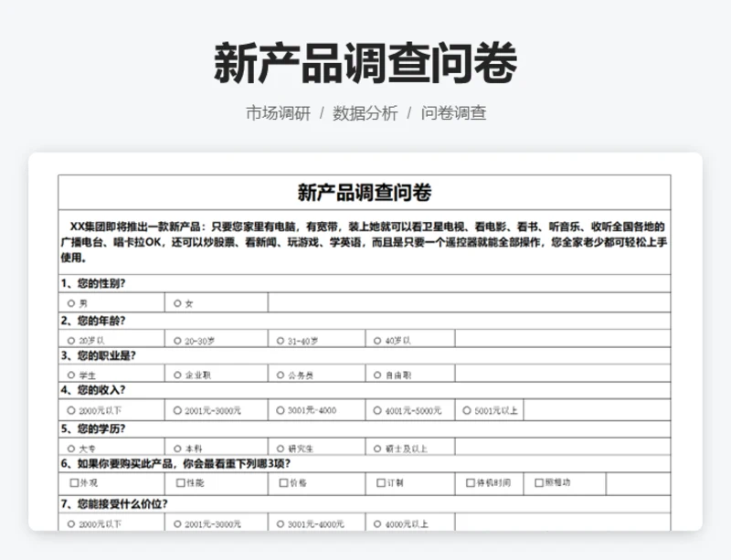Click the large 新产品调查问卷 page heading

click(x=365, y=63)
